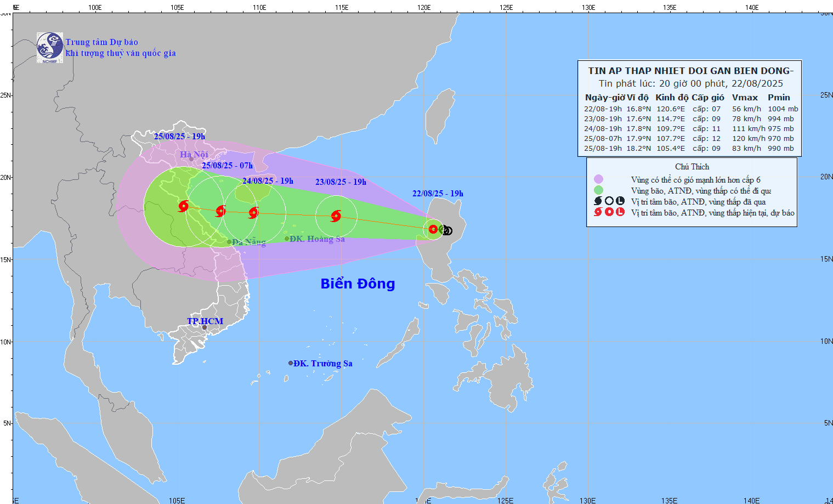Click the ĐK. Hoàng Sa island marker

[x=287, y=239]
